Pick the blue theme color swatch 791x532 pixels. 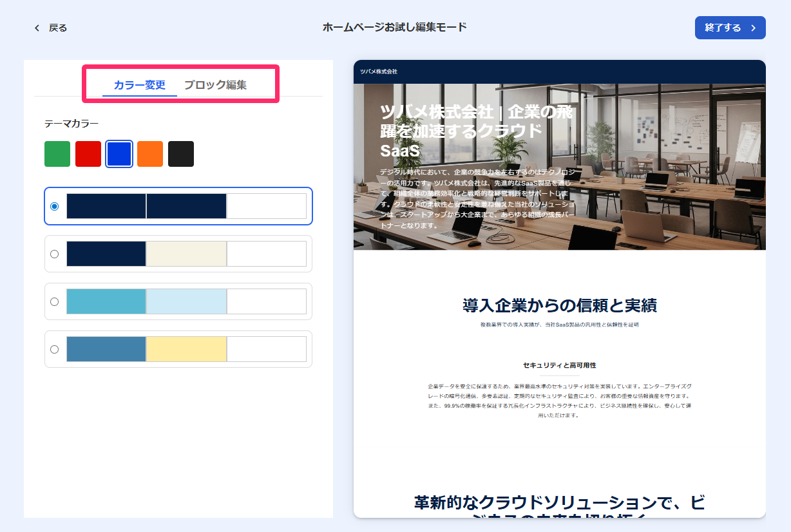tap(119, 154)
